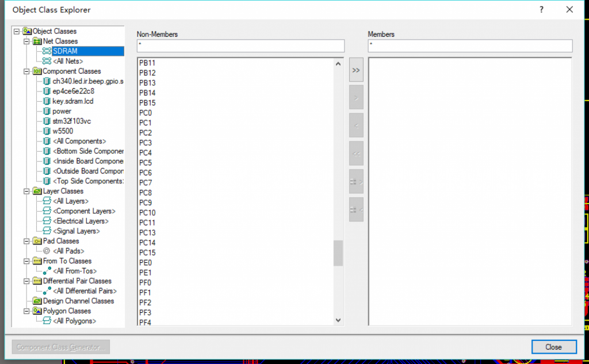
Task: Click the Members filter text field
Action: (x=470, y=45)
